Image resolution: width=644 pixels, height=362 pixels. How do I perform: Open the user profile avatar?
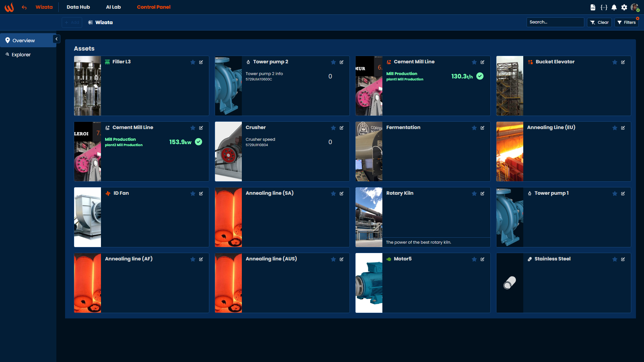click(635, 7)
